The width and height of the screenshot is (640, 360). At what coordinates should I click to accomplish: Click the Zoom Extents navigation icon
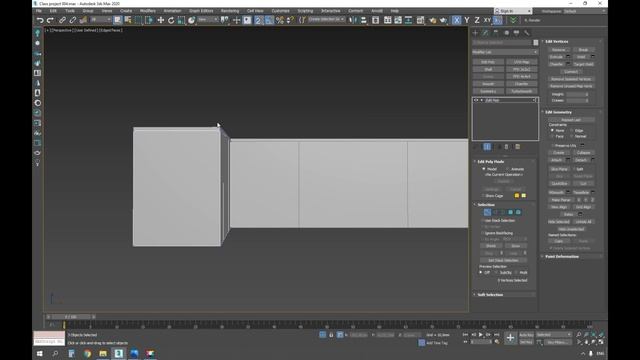[x=594, y=335]
